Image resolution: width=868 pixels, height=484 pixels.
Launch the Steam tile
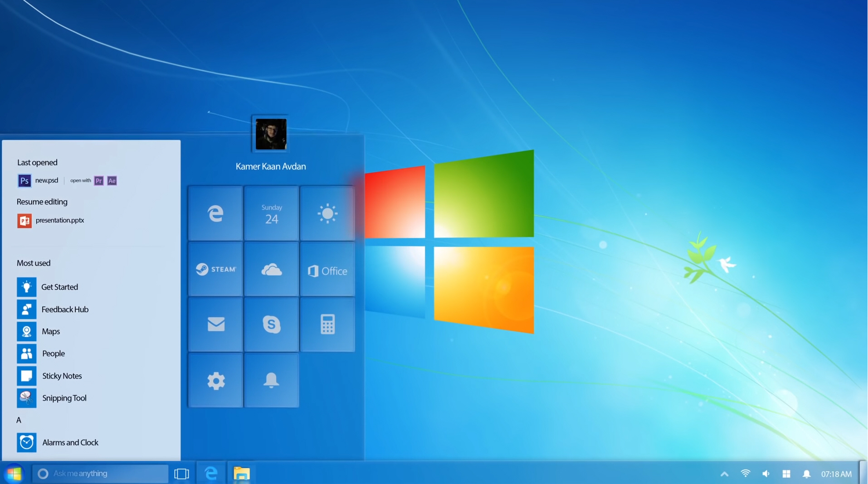[215, 269]
